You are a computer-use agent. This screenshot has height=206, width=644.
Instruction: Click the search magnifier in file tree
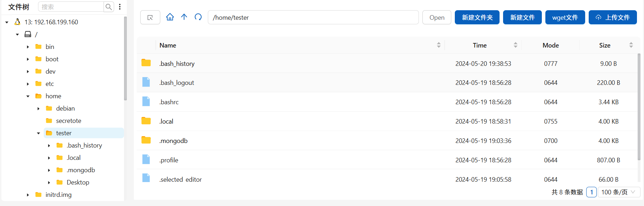(109, 7)
